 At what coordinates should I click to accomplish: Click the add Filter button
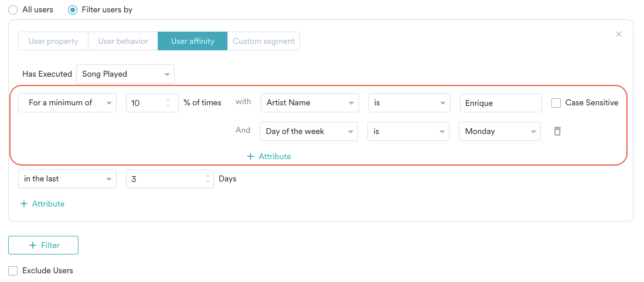[43, 245]
